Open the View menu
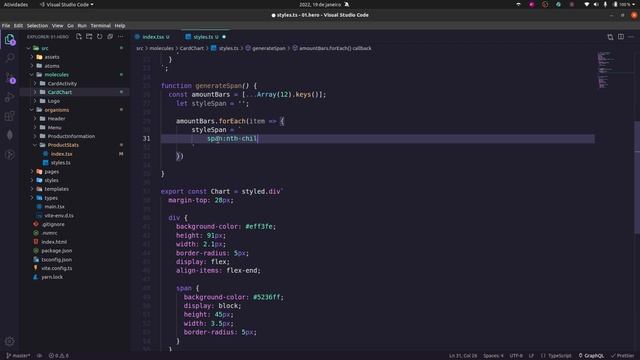This screenshot has width=640, height=360. click(58, 25)
